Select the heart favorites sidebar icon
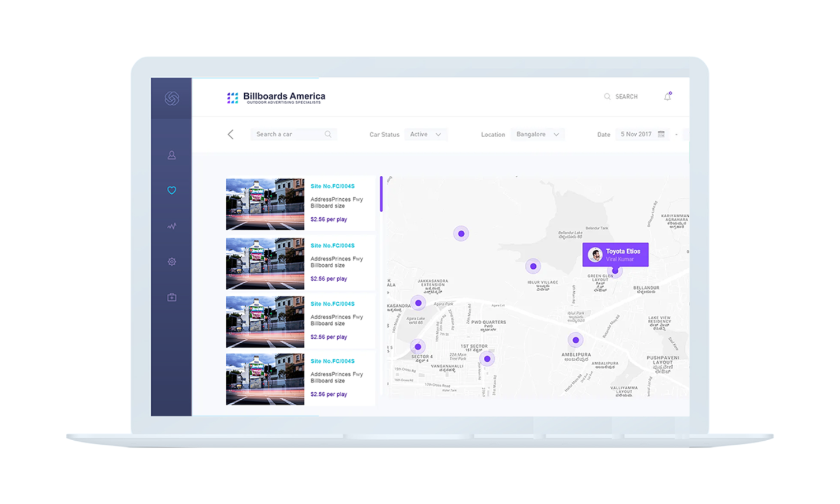Viewport: 840px width, 504px height. (x=172, y=190)
